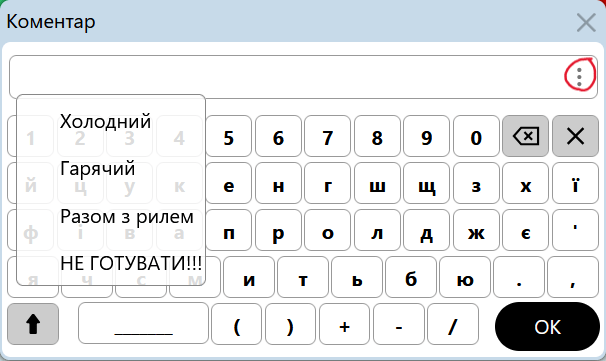Tap the number 0 key
The height and width of the screenshot is (361, 606).
pyautogui.click(x=476, y=136)
